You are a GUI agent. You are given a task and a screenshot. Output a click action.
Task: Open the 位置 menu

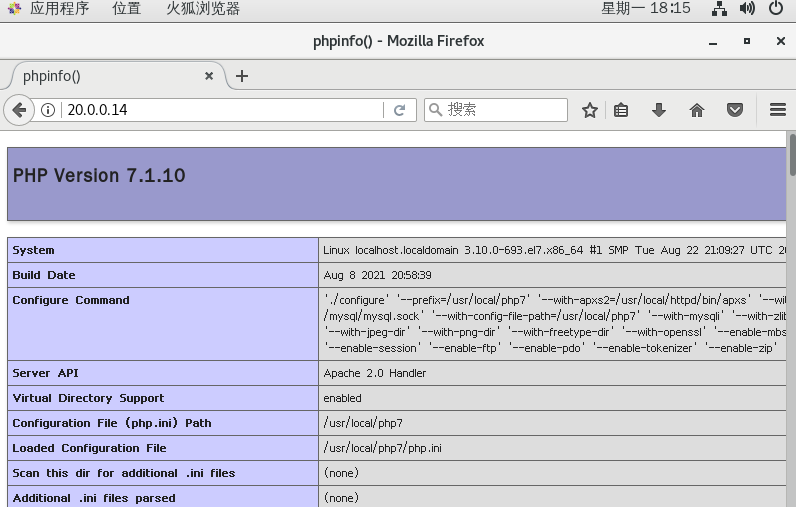coord(126,8)
